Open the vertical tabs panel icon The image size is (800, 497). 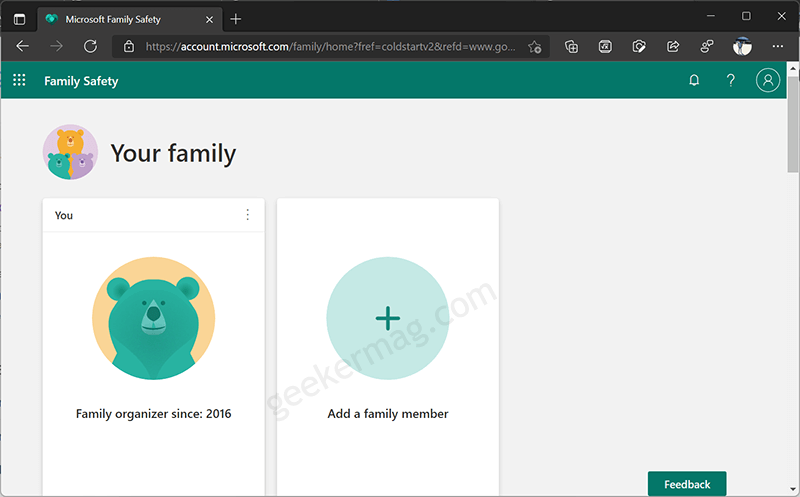coord(19,19)
